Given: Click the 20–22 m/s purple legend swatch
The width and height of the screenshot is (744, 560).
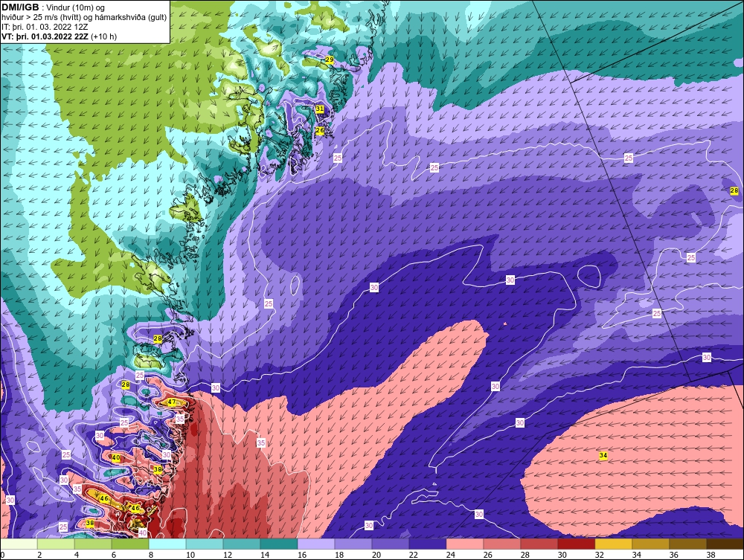Looking at the screenshot, I should [391, 544].
